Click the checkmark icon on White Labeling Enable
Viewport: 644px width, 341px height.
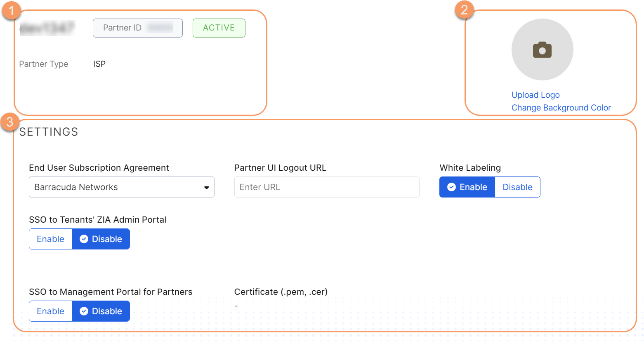coord(452,187)
